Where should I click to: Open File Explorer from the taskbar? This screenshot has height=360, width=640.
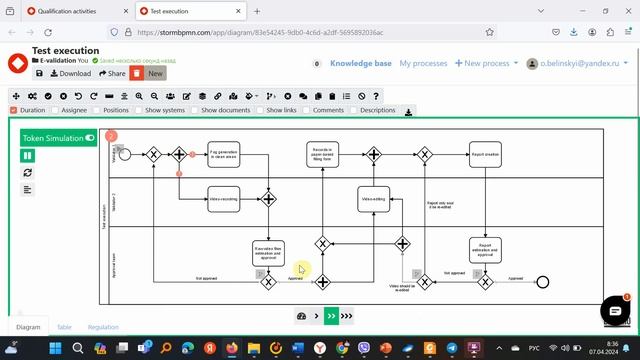coord(253,348)
